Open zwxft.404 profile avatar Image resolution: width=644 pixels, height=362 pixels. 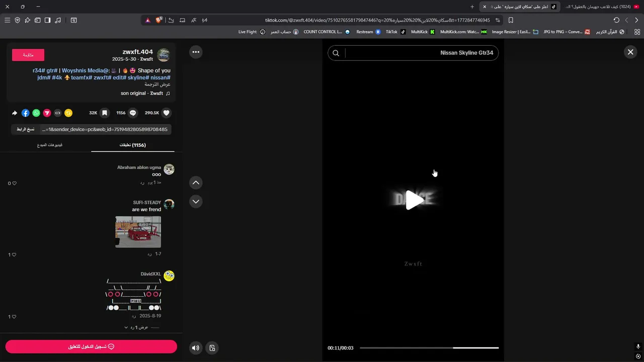164,55
